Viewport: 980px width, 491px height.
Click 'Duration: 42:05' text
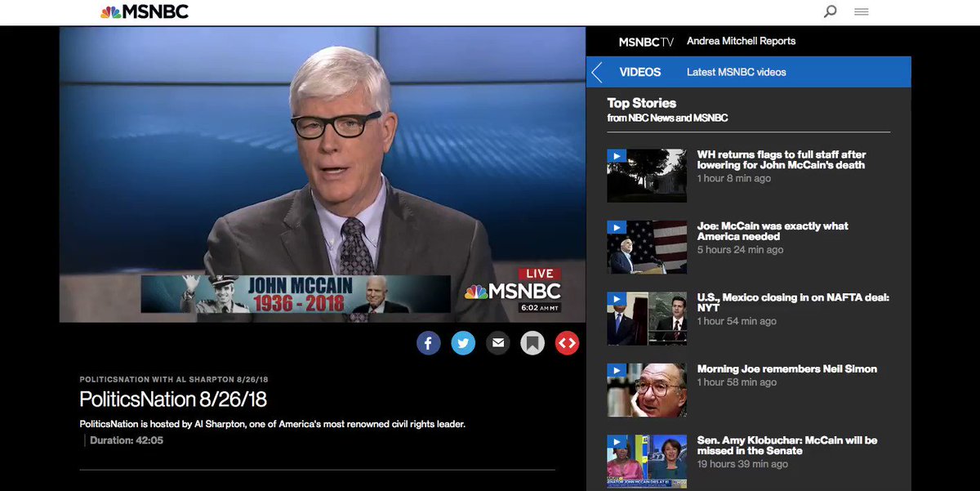coord(127,440)
